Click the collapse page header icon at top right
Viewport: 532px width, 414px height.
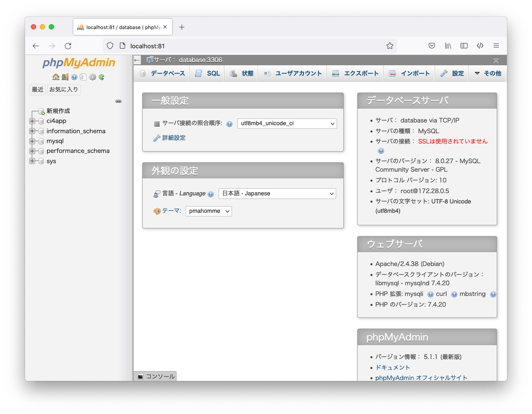click(x=496, y=61)
